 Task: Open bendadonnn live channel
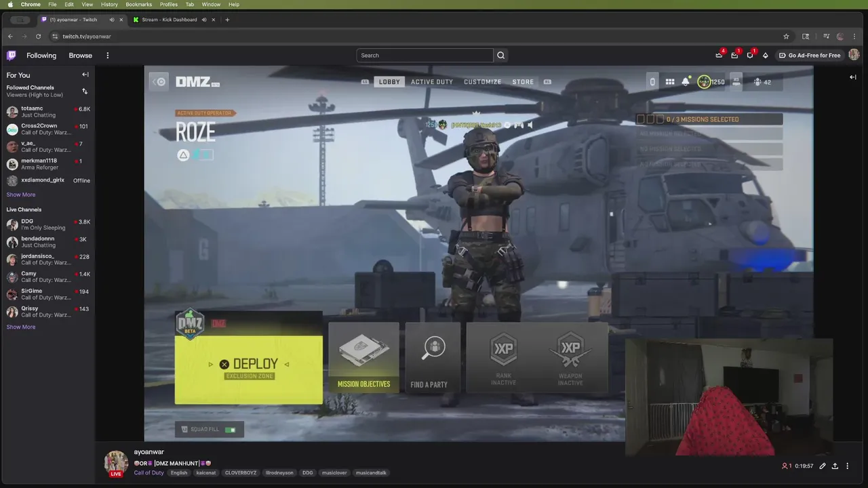click(47, 242)
